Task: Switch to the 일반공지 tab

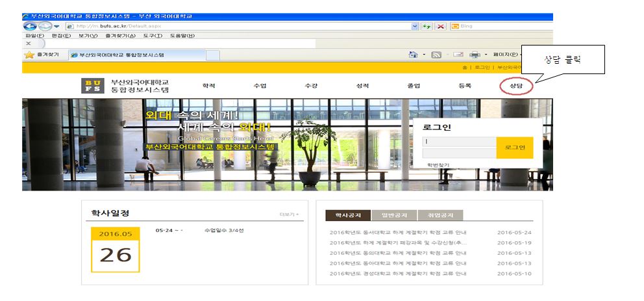Action: tap(393, 215)
